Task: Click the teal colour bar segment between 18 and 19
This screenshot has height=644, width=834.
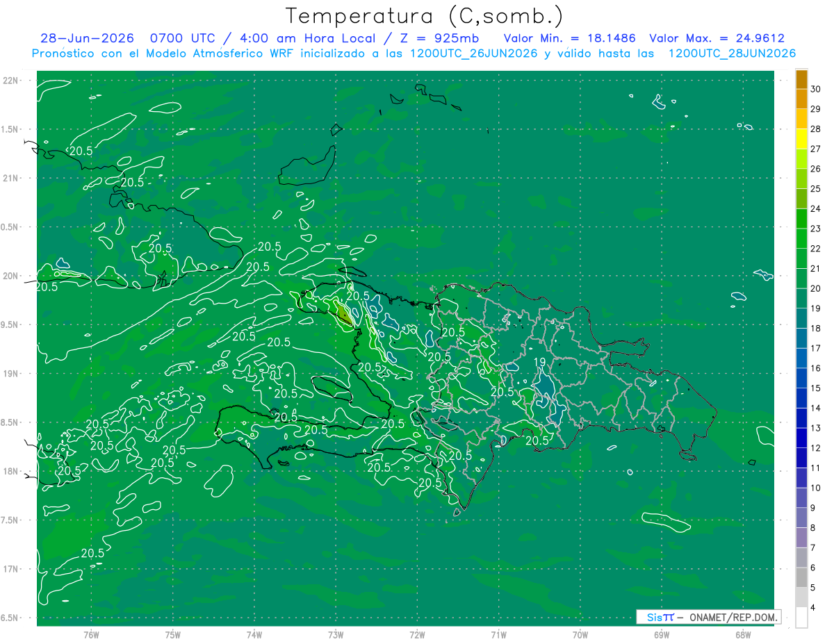Action: (x=801, y=319)
